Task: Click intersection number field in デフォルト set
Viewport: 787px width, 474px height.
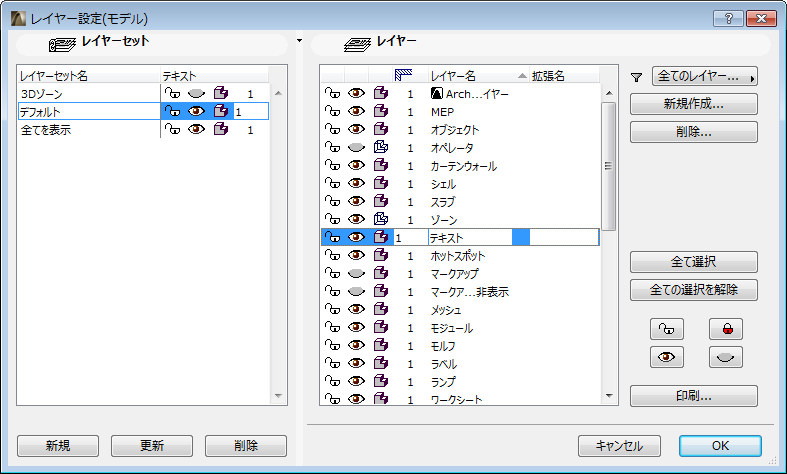Action: pyautogui.click(x=251, y=111)
